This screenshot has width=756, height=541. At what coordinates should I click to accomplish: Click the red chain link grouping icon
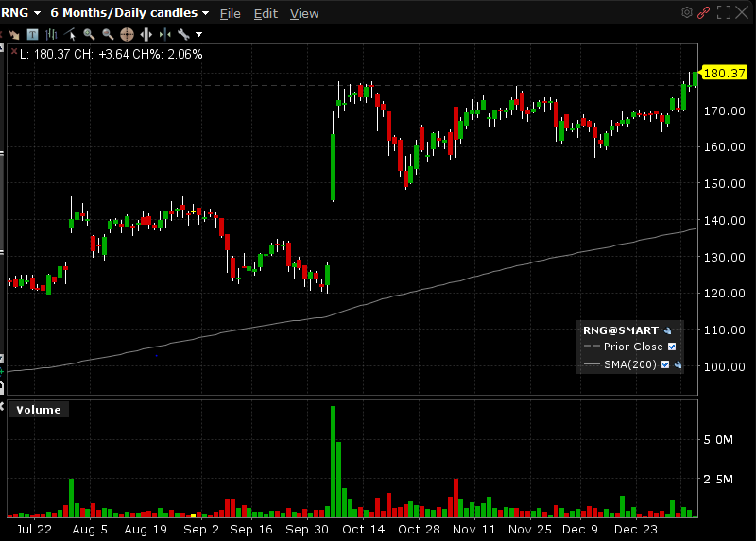tap(703, 12)
